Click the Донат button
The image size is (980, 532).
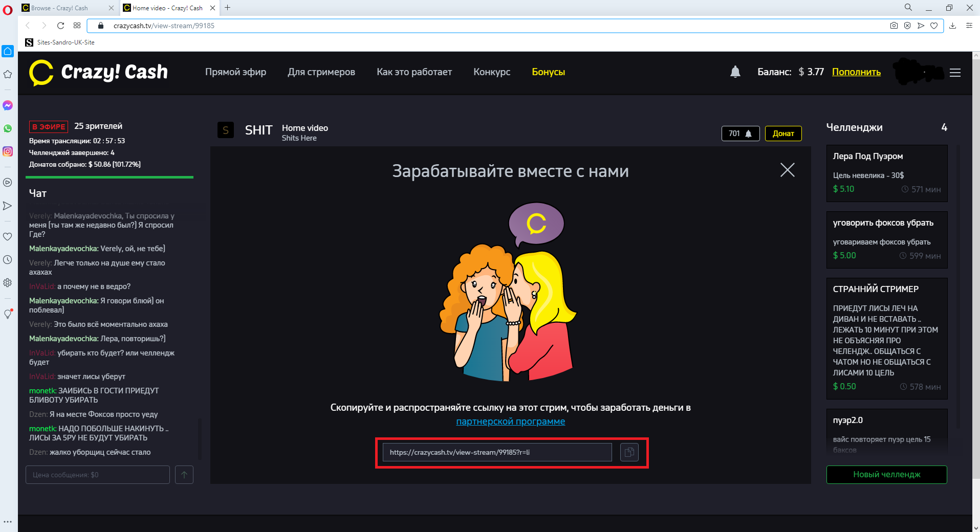[x=783, y=134]
